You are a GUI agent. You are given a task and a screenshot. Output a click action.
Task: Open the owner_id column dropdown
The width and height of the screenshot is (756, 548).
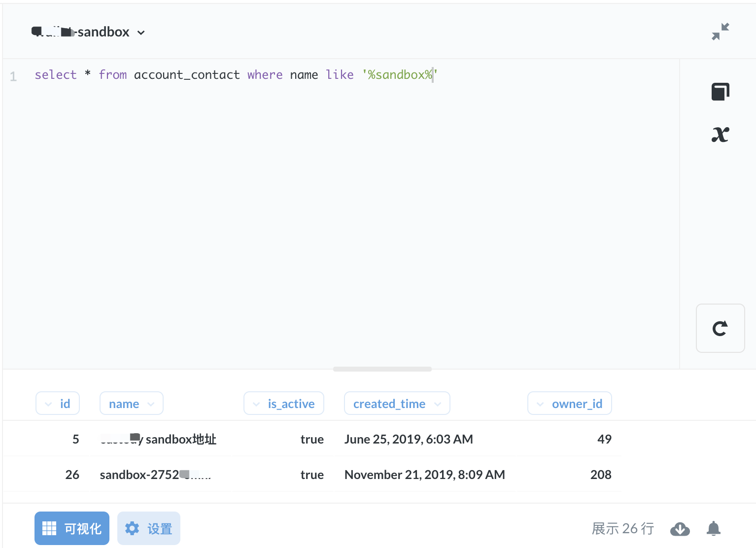point(540,403)
